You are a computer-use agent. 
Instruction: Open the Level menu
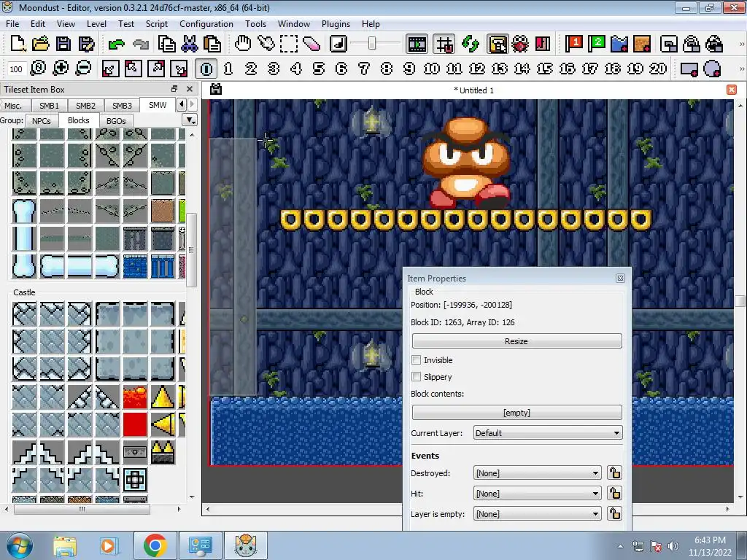point(96,24)
